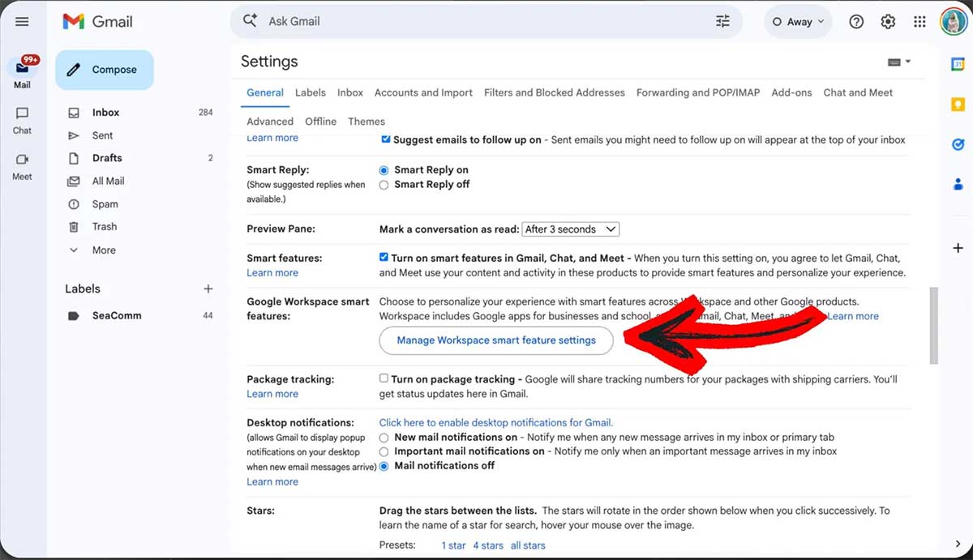Click Manage Workspace smart feature settings
Image resolution: width=973 pixels, height=560 pixels.
tap(495, 340)
